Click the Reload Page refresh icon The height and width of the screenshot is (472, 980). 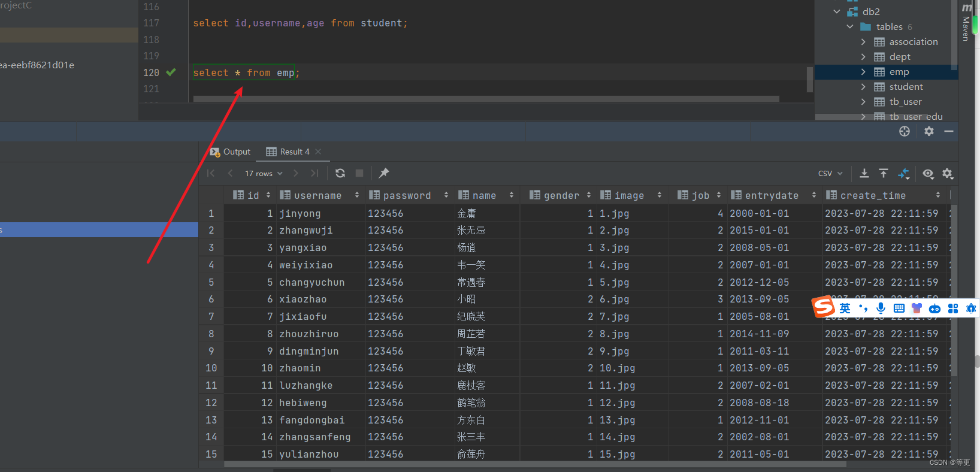[340, 173]
